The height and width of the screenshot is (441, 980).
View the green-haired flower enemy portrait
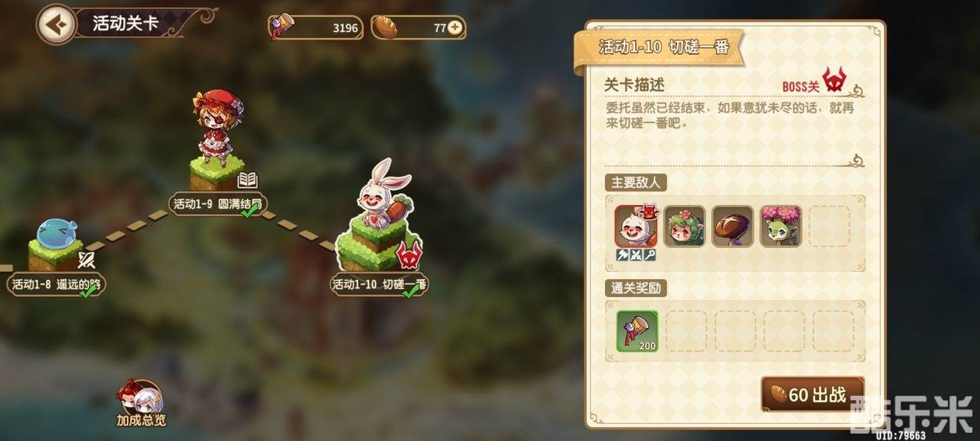click(x=684, y=226)
